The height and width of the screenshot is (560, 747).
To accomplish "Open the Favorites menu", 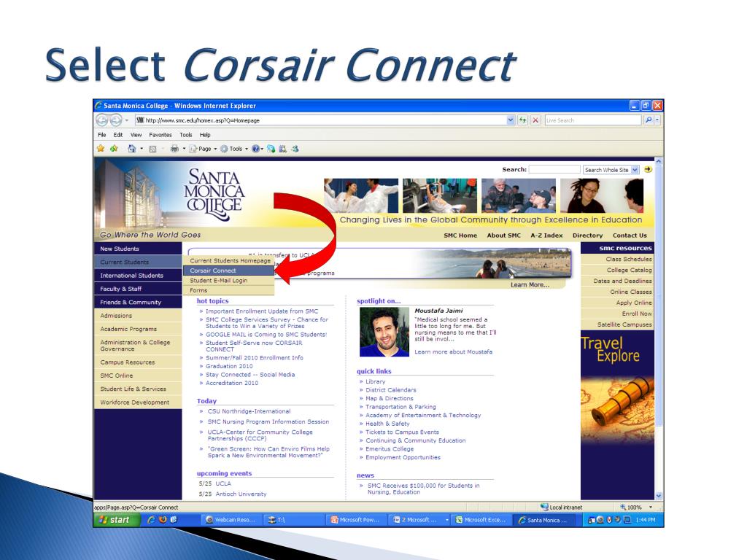I will pyautogui.click(x=160, y=135).
